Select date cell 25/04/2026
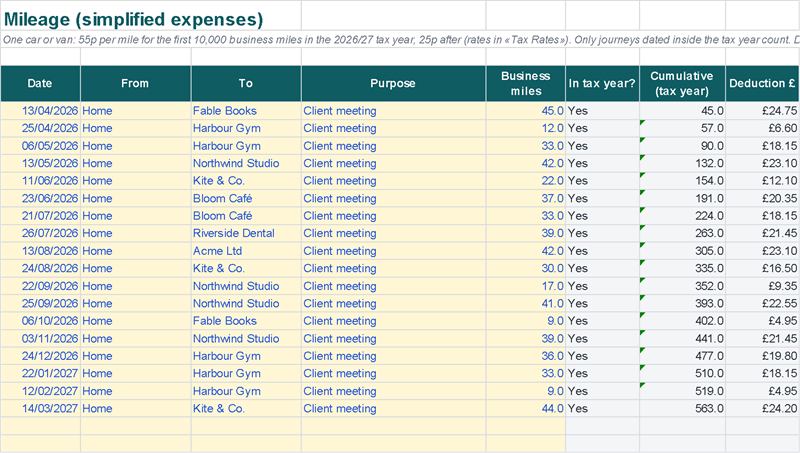This screenshot has width=800, height=453. [40, 128]
